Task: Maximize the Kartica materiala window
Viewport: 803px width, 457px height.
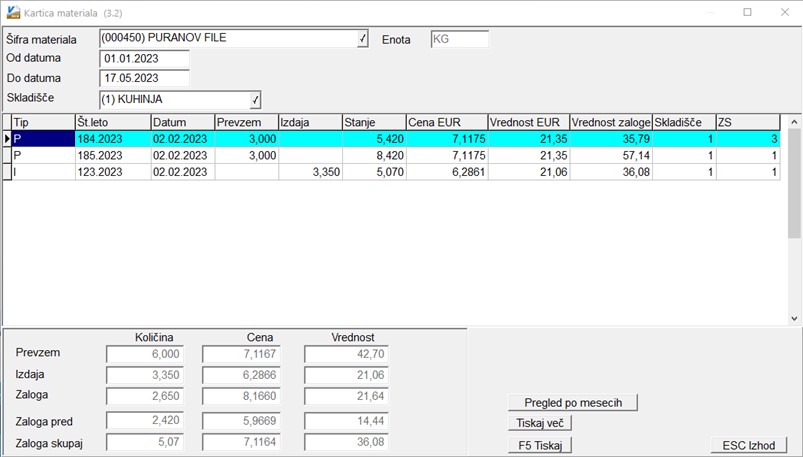Action: pyautogui.click(x=747, y=13)
